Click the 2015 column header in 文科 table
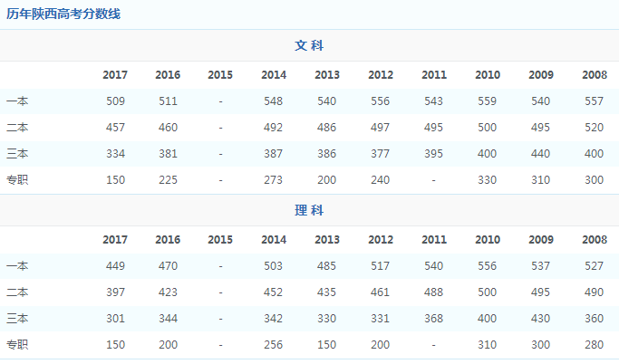 (x=220, y=75)
